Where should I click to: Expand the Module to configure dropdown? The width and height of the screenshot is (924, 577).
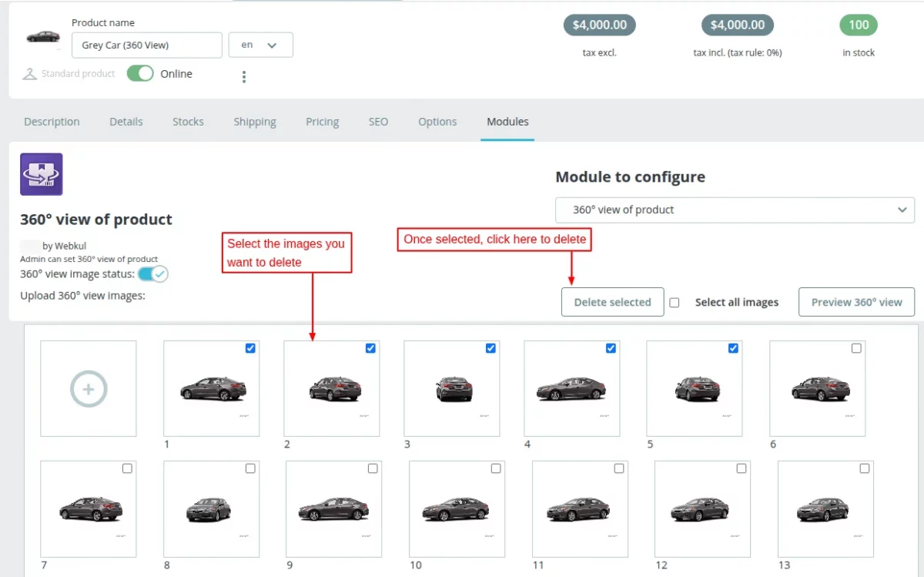(x=735, y=210)
